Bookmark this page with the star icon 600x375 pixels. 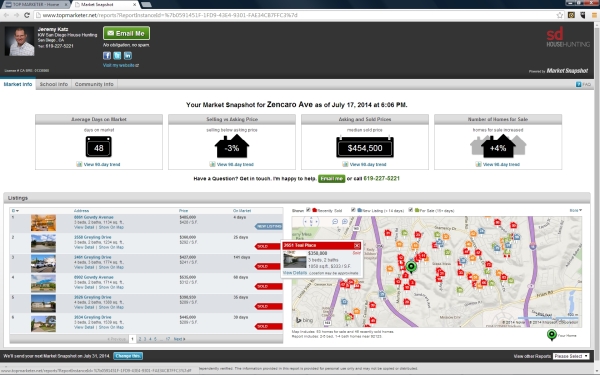point(560,15)
